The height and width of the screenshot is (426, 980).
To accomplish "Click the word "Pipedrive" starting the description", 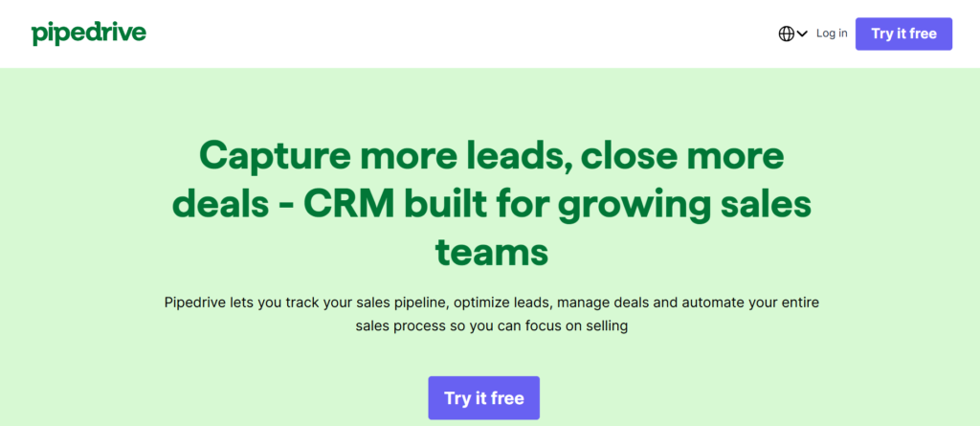I will (196, 303).
